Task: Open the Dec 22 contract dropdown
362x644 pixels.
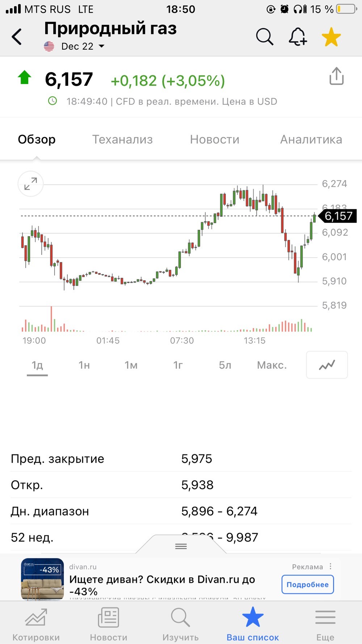Action: [83, 46]
